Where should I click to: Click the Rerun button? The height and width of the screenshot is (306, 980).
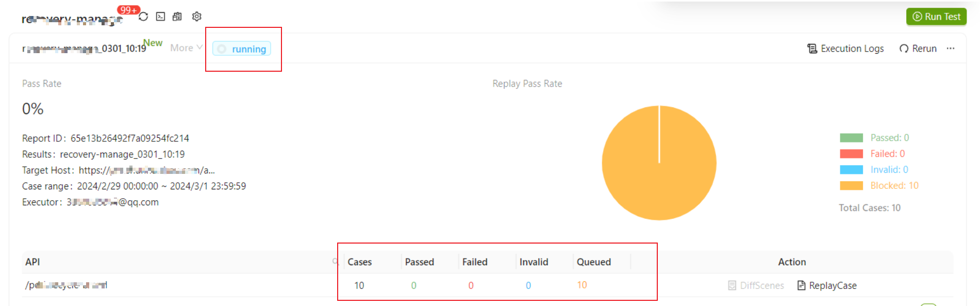[x=918, y=49]
